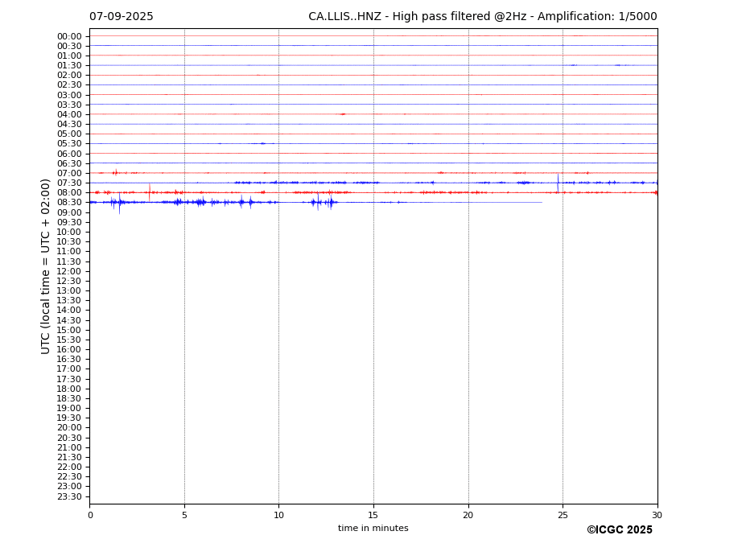Click the x-axis tick label 15
Viewport: 746px width, 560px height.
point(373,515)
